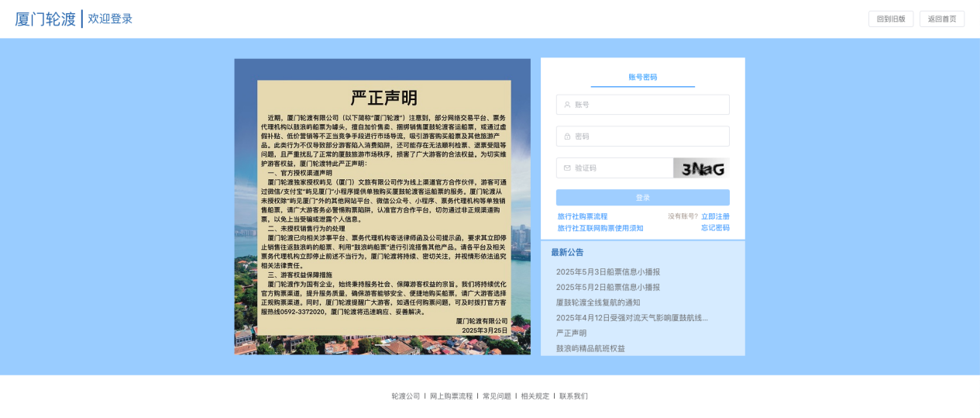
Task: Open 旅行社购票流程 link
Action: tap(583, 216)
